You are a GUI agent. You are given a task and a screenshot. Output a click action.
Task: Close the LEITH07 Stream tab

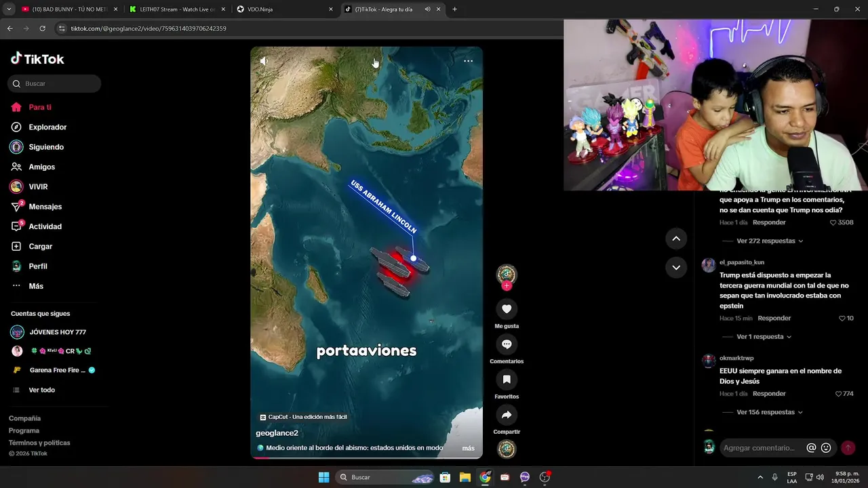tap(223, 9)
